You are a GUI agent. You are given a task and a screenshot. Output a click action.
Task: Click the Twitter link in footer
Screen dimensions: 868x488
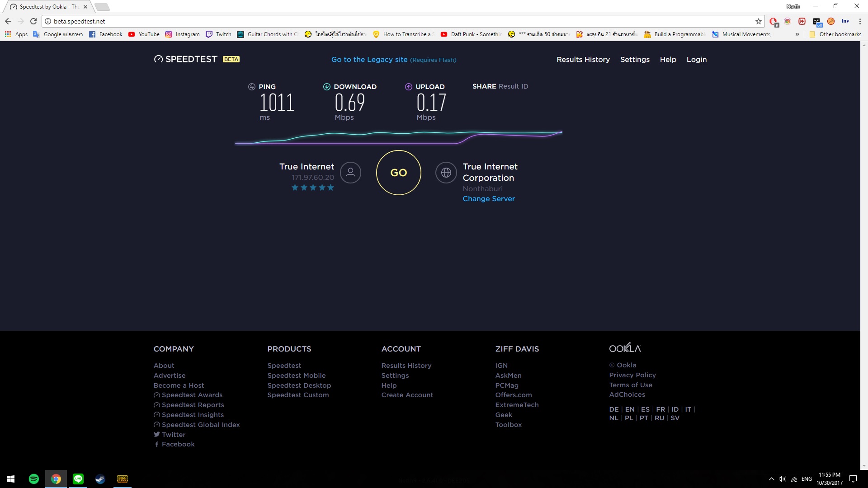coord(174,435)
